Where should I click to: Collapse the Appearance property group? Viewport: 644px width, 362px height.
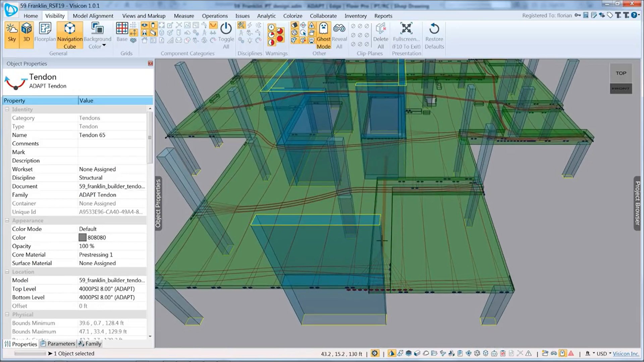click(x=7, y=221)
